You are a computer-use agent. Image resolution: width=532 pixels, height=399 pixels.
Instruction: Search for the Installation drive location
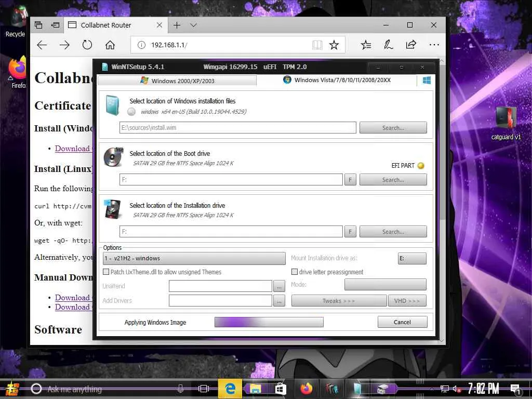(393, 231)
